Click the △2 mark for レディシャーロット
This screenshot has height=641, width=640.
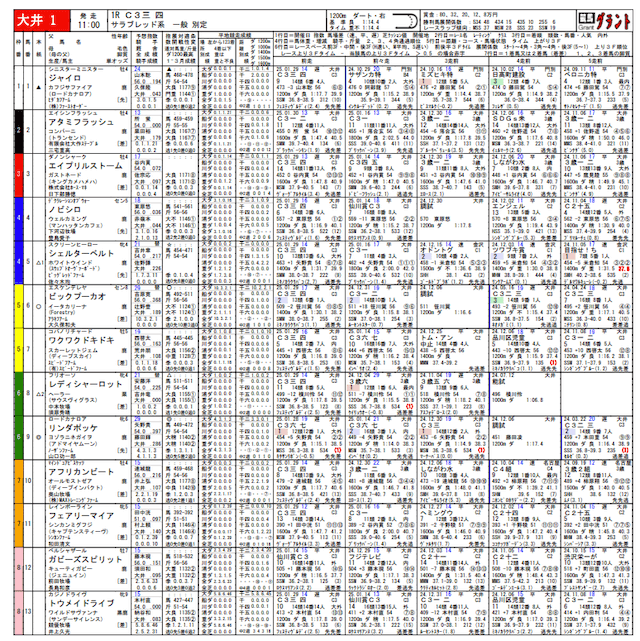[40, 393]
